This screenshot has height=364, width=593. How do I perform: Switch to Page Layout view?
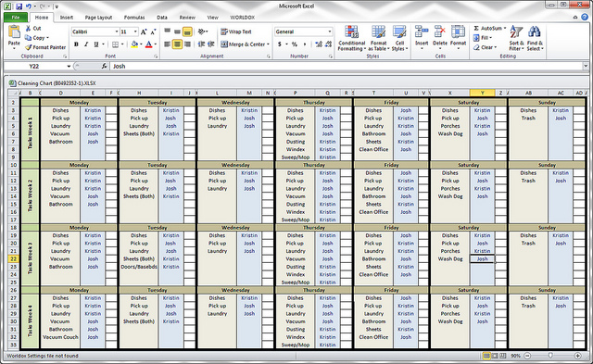pos(495,356)
